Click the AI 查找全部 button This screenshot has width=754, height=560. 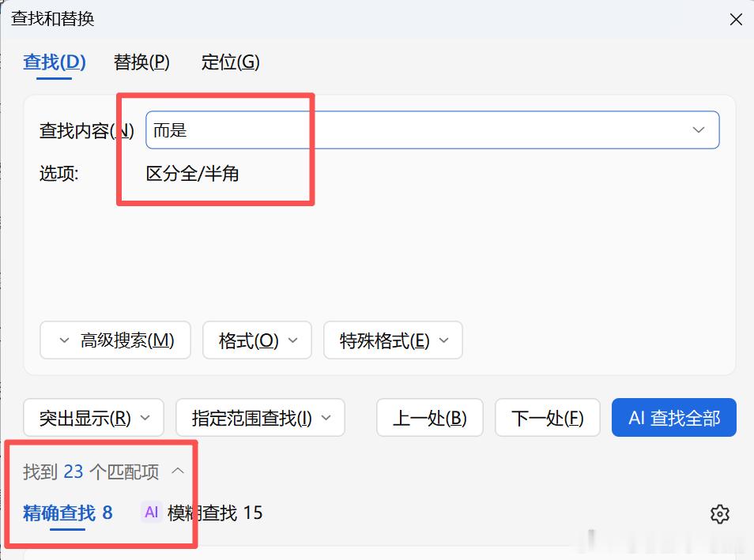coord(674,418)
